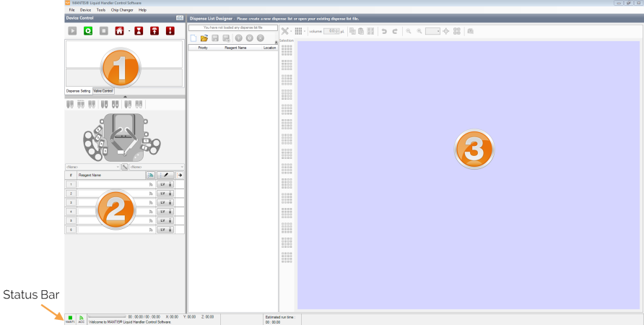
Task: Open the Chip Changer menu
Action: point(121,10)
